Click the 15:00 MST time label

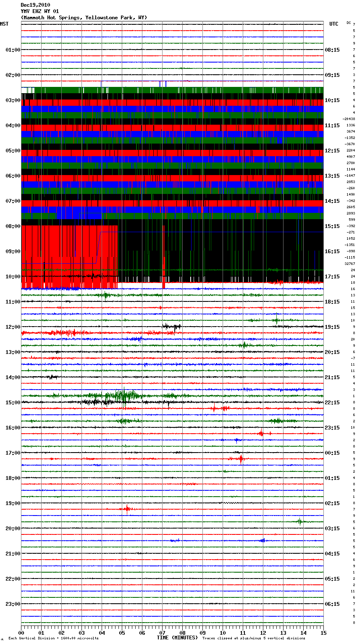tap(13, 403)
